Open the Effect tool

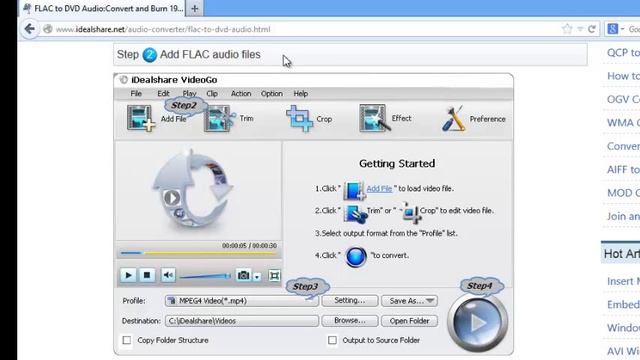click(374, 118)
